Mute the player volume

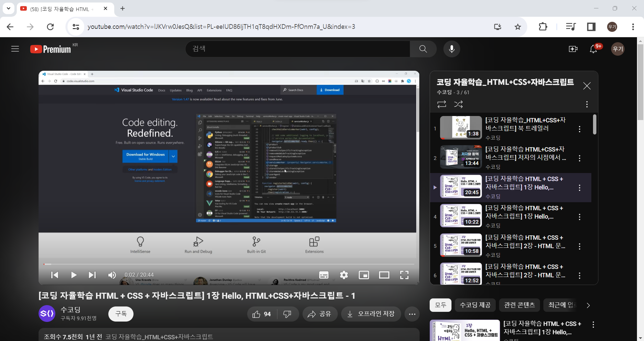112,275
